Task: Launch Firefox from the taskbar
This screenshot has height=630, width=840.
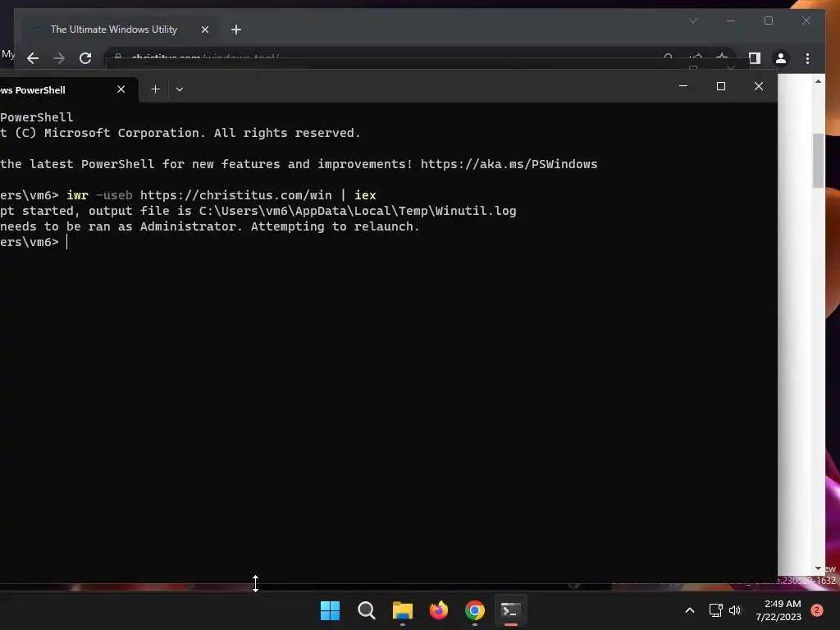Action: pos(439,610)
